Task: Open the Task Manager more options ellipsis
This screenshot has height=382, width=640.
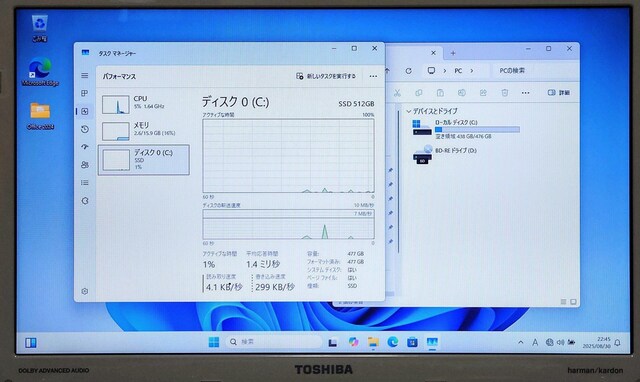Action: (x=373, y=76)
